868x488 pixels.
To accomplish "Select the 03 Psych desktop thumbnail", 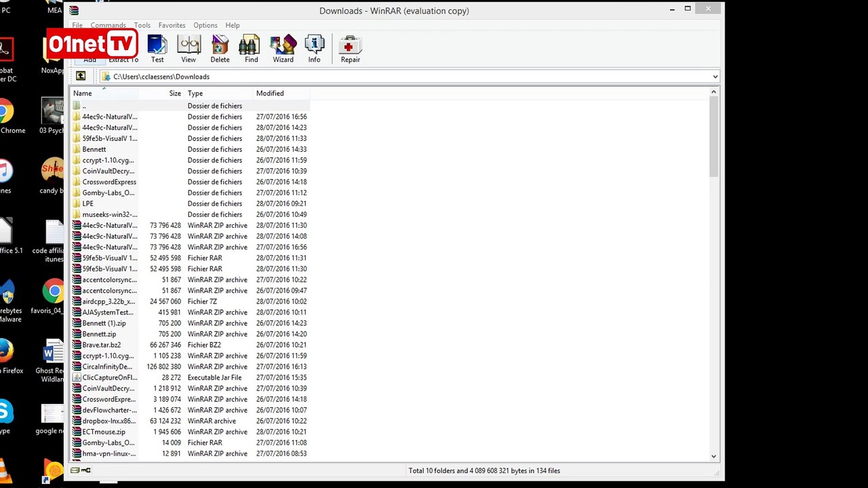I will point(52,115).
